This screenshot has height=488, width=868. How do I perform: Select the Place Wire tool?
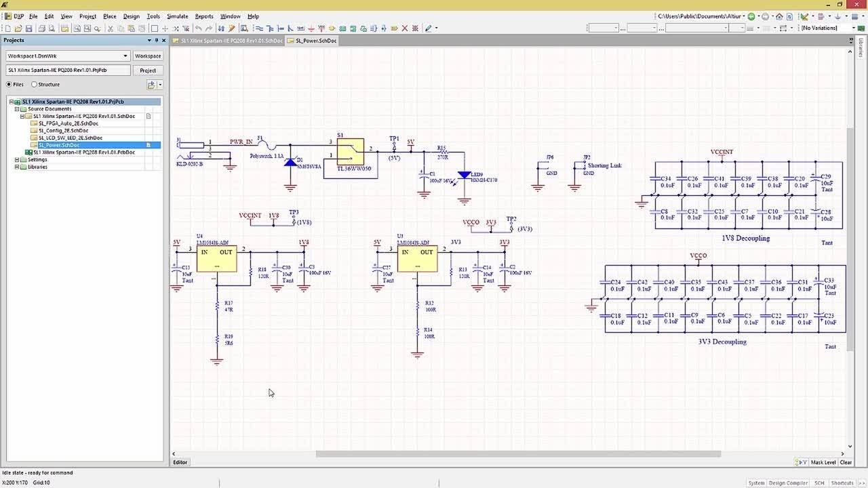[258, 28]
